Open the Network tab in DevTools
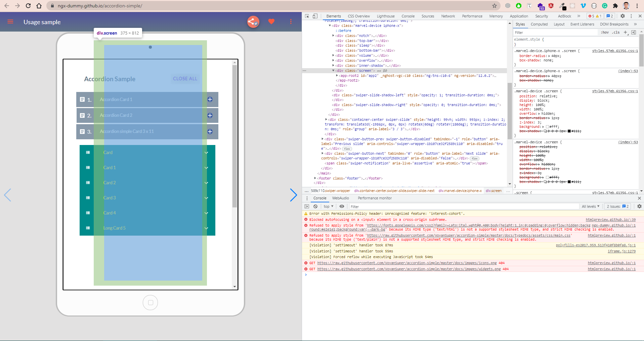 tap(448, 16)
